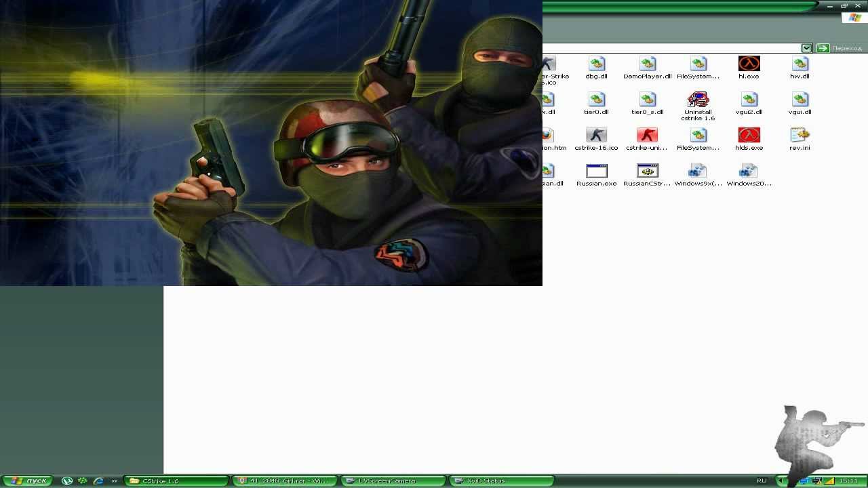Click the system tray clock 15:11
This screenshot has width=868, height=488.
click(849, 481)
